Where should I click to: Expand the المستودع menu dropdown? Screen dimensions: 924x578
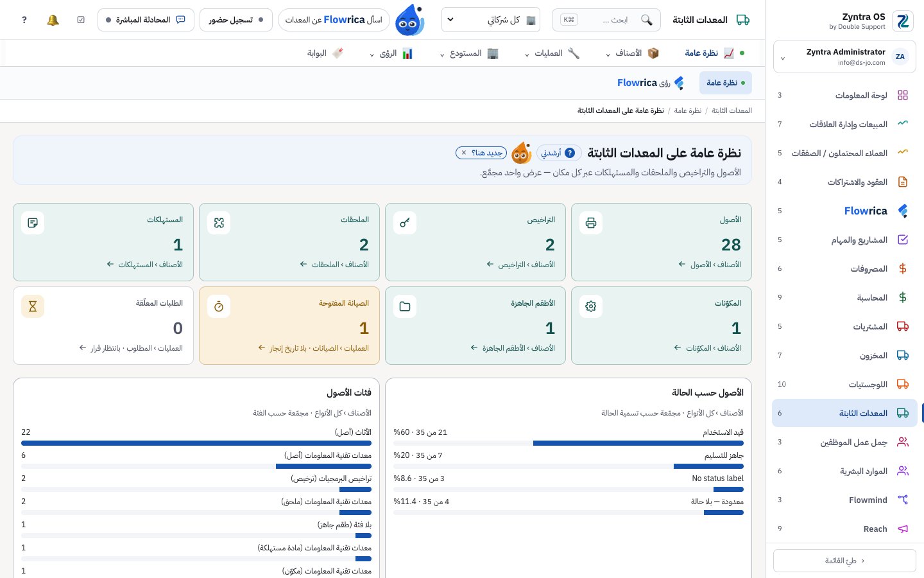[469, 53]
